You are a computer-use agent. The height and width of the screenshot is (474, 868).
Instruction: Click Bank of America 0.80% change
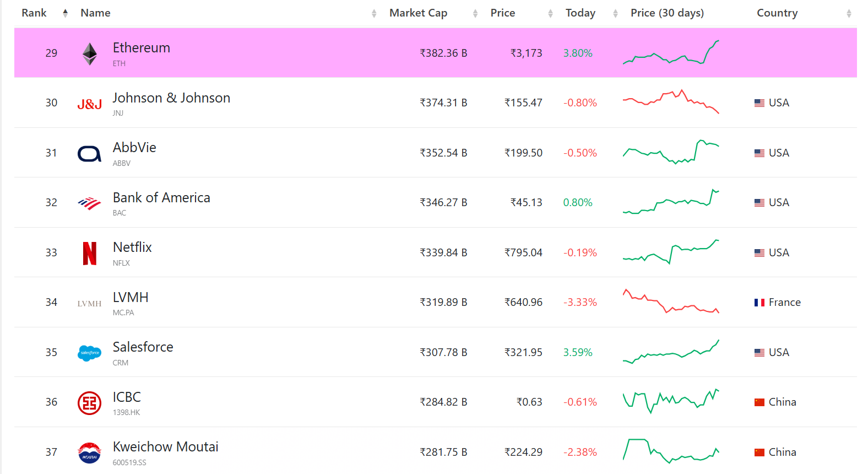coord(578,202)
